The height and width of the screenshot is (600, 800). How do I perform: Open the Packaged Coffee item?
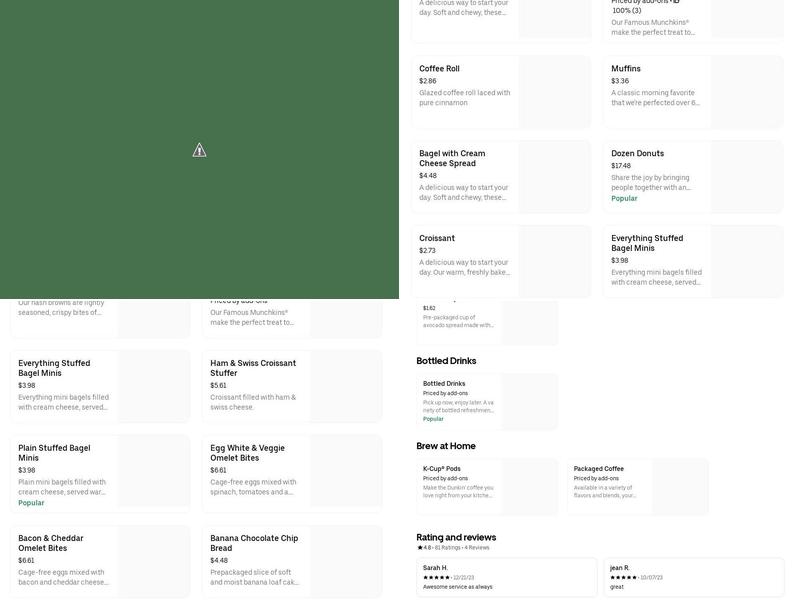click(637, 487)
